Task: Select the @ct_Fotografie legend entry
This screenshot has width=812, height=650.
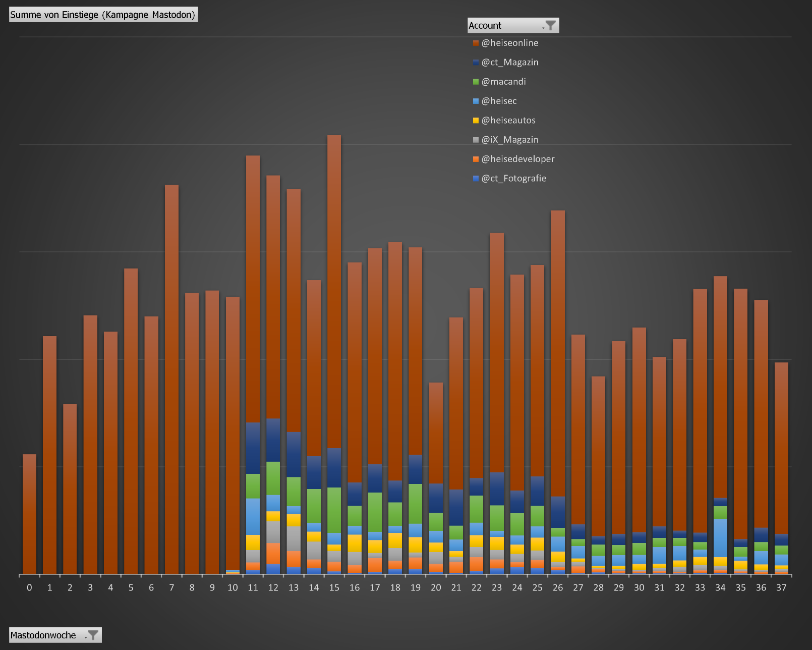Action: coord(513,178)
